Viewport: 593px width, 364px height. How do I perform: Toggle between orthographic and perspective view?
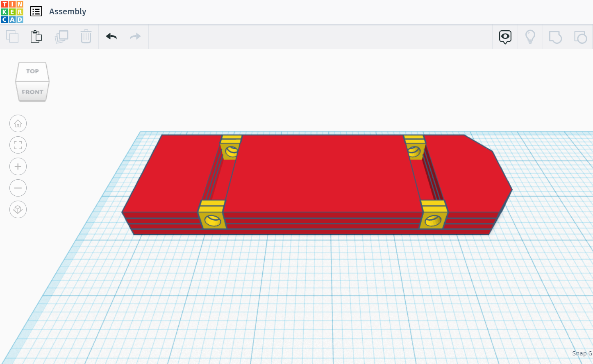click(18, 209)
